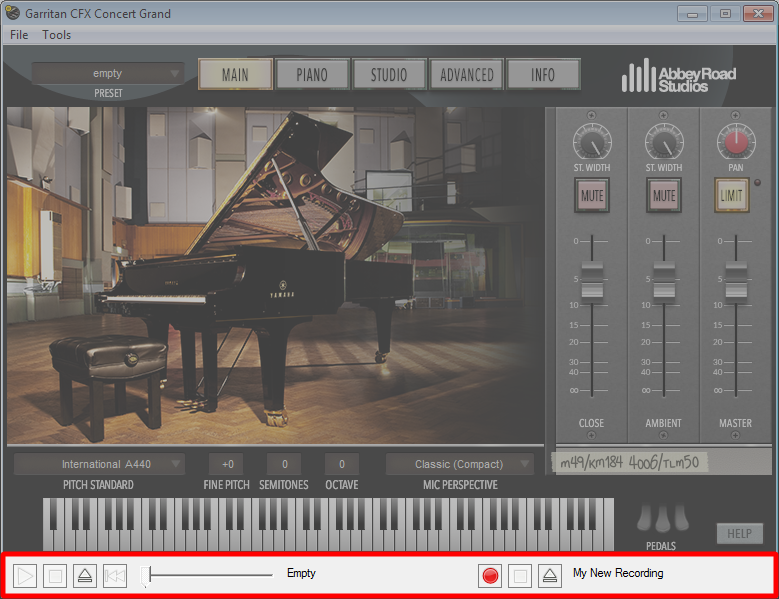Image resolution: width=779 pixels, height=599 pixels.
Task: Click the HELP button
Action: coord(739,533)
